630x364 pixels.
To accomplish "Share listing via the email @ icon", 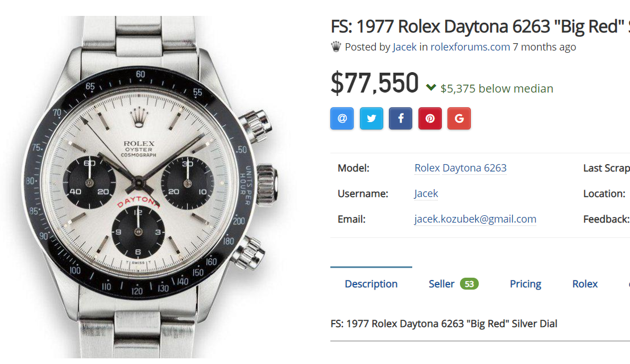I will (x=342, y=119).
